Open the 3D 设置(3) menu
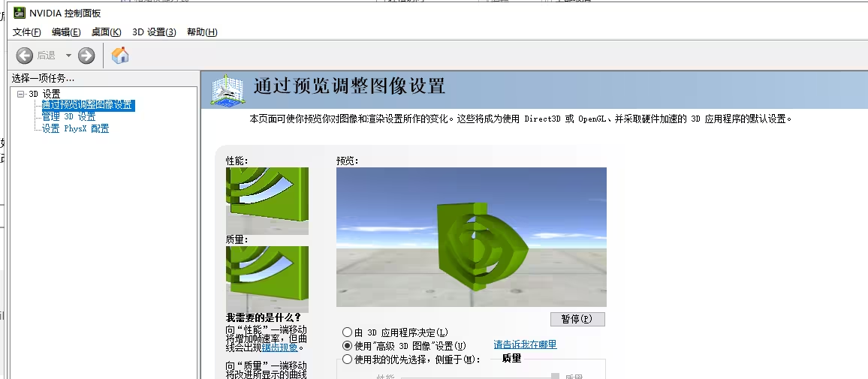This screenshot has height=379, width=868. [154, 32]
